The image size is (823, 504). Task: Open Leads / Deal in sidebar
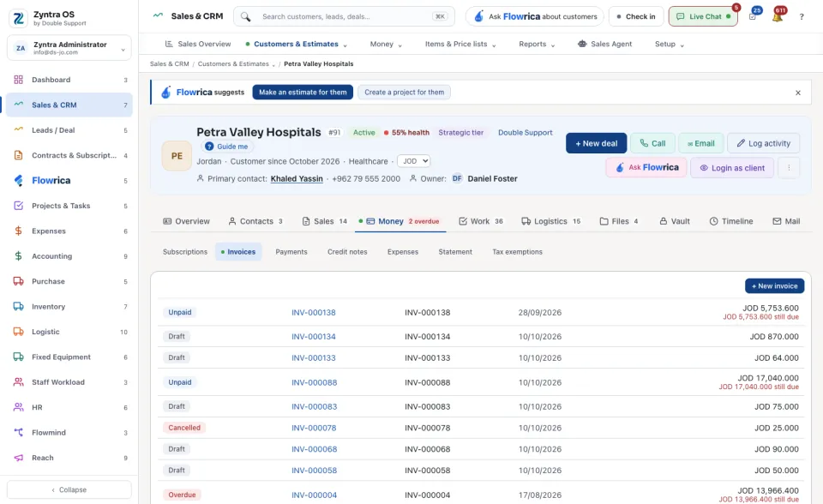69,130
